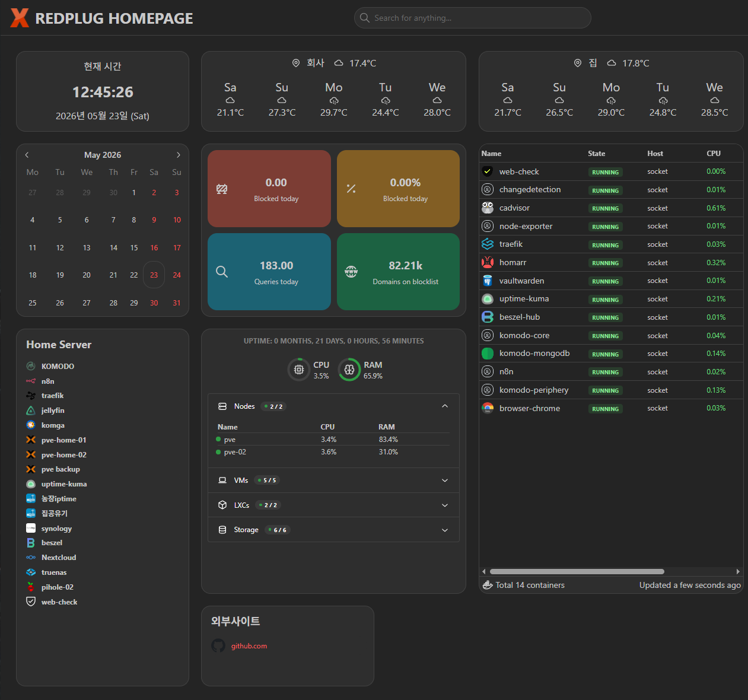This screenshot has width=748, height=700.
Task: Sort containers by the Name column header
Action: click(491, 153)
